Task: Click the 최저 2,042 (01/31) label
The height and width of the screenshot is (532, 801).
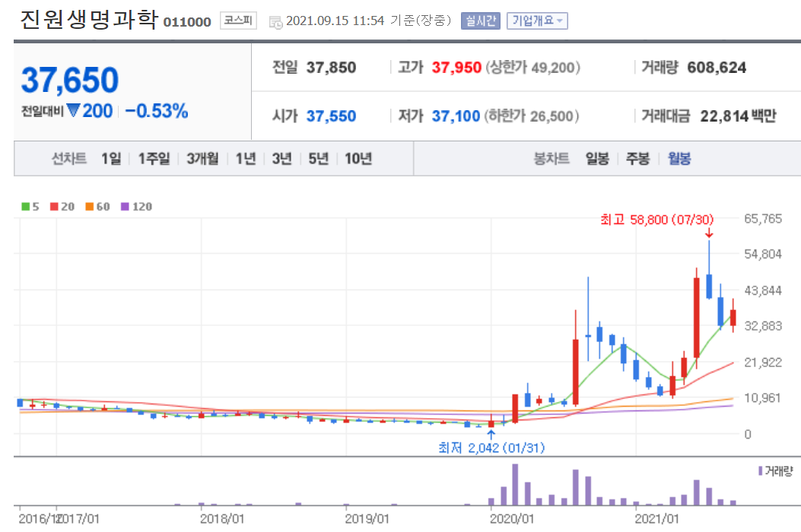Action: coord(491,448)
